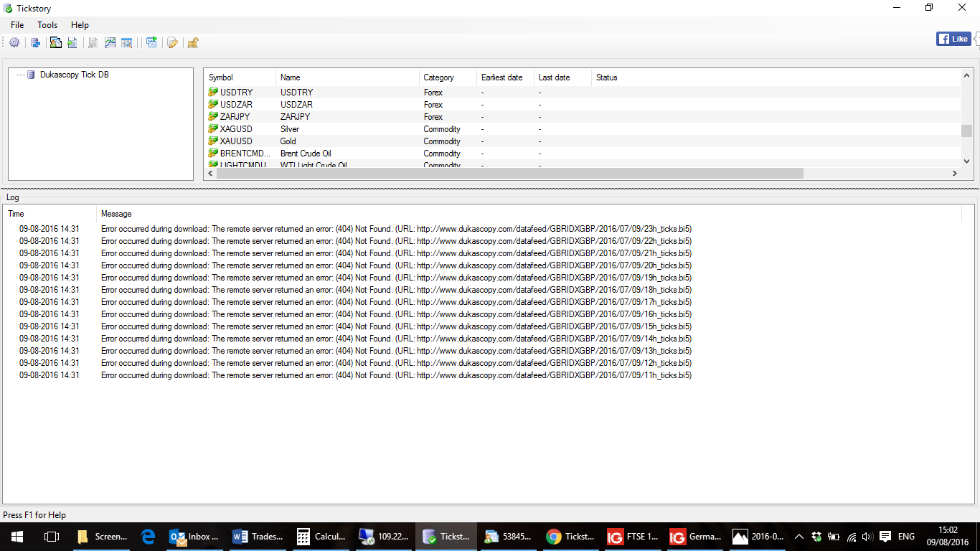
Task: Sort by the Name column header
Action: 347,77
